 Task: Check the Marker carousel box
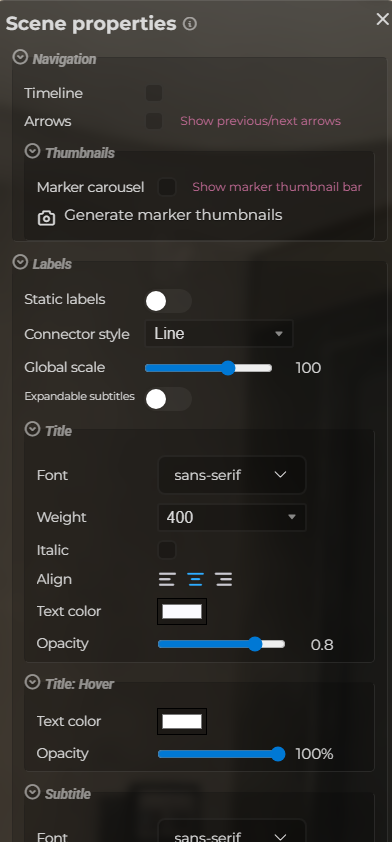tap(167, 187)
